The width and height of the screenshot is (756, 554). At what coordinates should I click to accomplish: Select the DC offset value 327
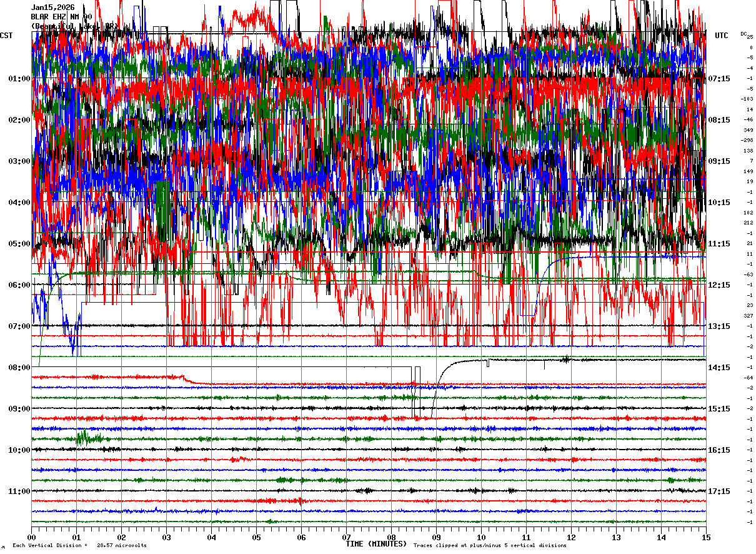(748, 316)
